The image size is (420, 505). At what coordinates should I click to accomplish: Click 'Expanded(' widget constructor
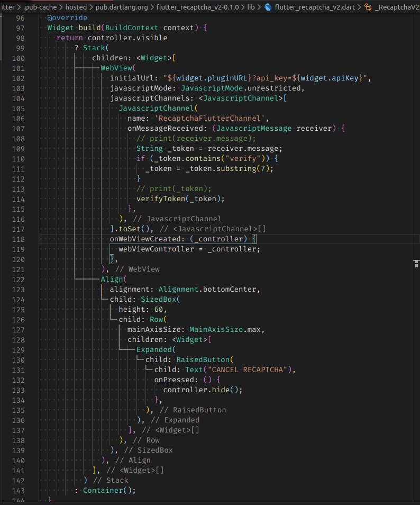click(x=156, y=349)
